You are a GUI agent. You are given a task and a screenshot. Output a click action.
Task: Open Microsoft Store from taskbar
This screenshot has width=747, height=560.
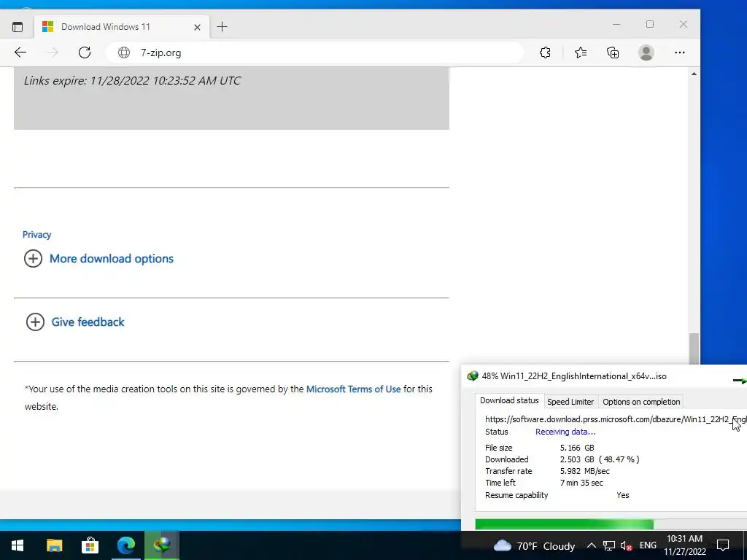coord(90,545)
